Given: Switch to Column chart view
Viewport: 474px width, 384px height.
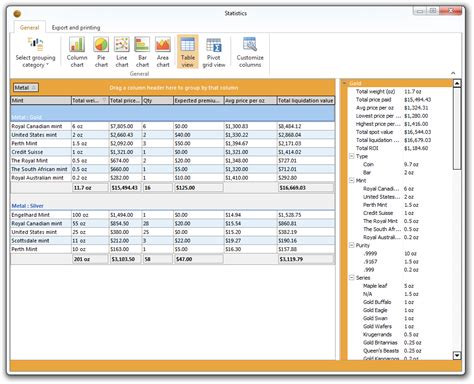Looking at the screenshot, I should [x=77, y=52].
